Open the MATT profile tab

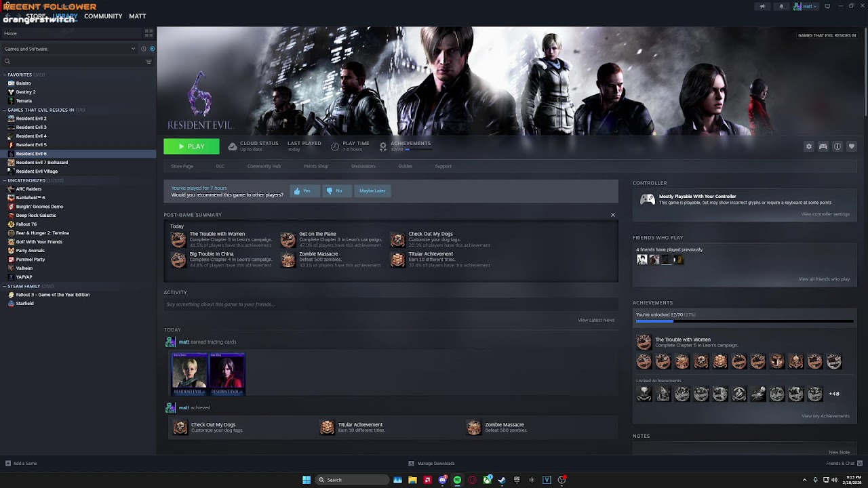click(x=138, y=16)
